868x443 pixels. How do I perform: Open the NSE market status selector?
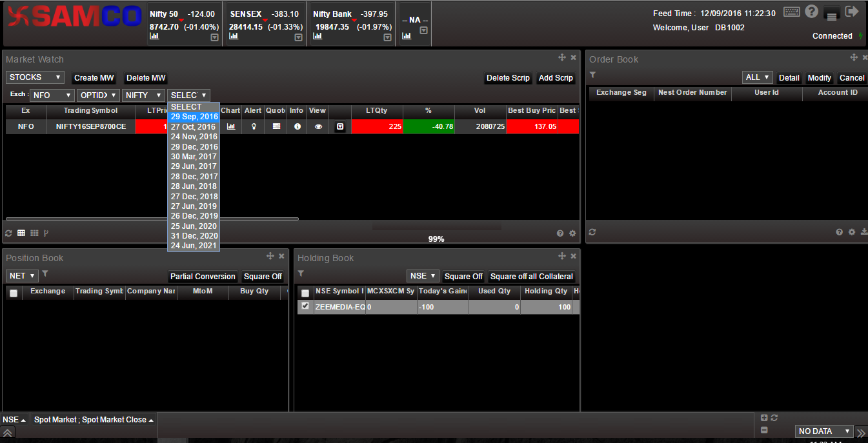coord(14,420)
